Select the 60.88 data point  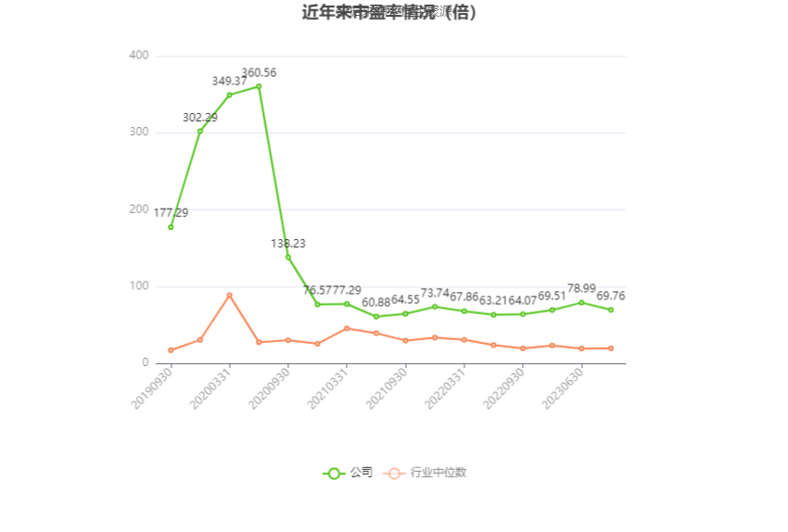click(376, 316)
